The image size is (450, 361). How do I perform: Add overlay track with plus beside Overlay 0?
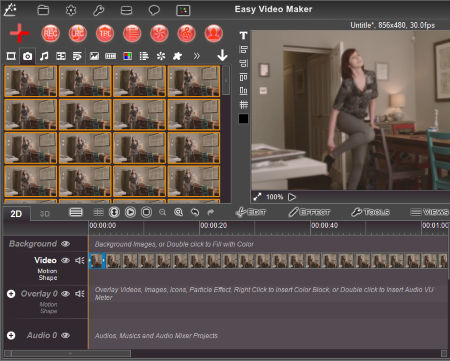pos(11,294)
